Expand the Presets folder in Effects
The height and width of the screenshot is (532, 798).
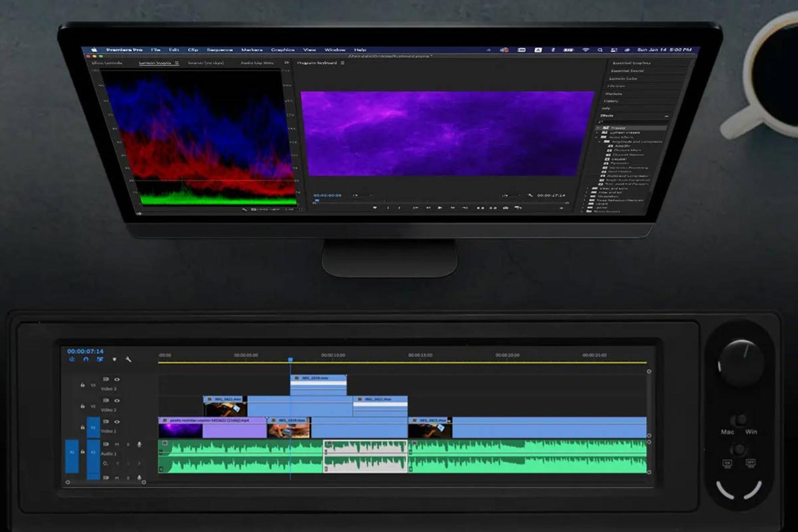598,128
